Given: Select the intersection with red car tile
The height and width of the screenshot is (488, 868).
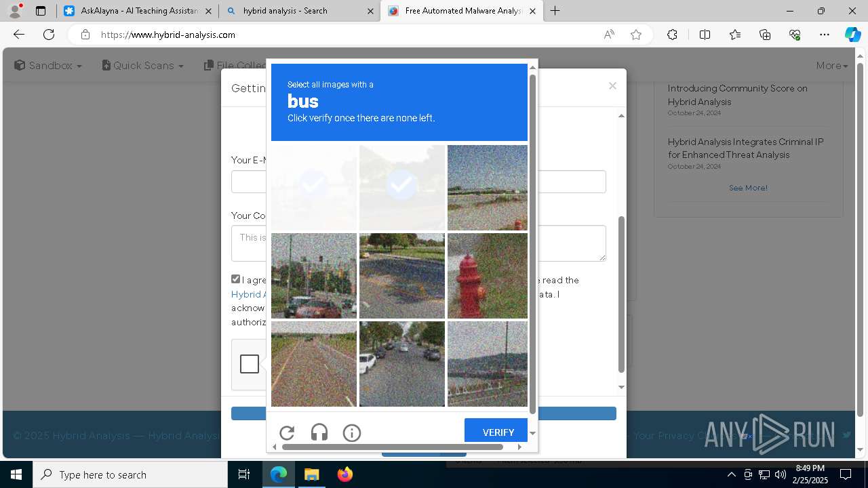Looking at the screenshot, I should (x=314, y=276).
